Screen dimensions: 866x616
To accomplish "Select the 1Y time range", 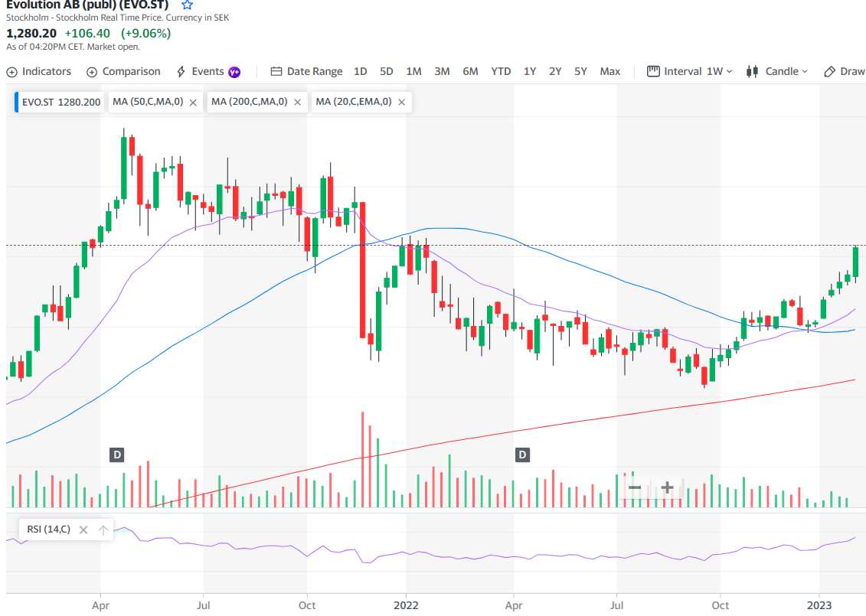I will (530, 71).
